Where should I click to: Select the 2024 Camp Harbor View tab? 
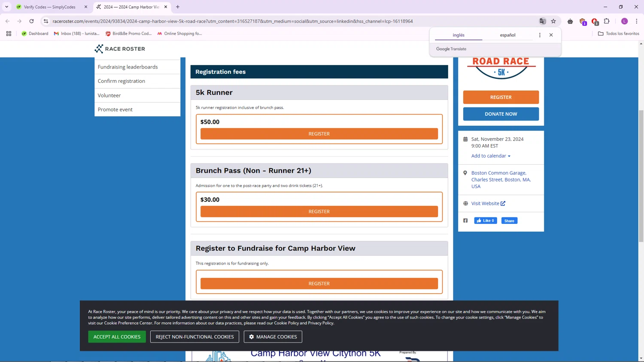click(x=132, y=7)
